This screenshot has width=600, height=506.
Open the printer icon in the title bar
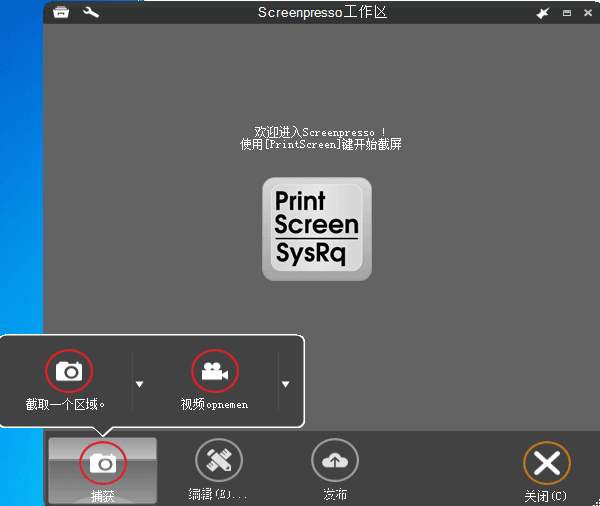point(61,12)
